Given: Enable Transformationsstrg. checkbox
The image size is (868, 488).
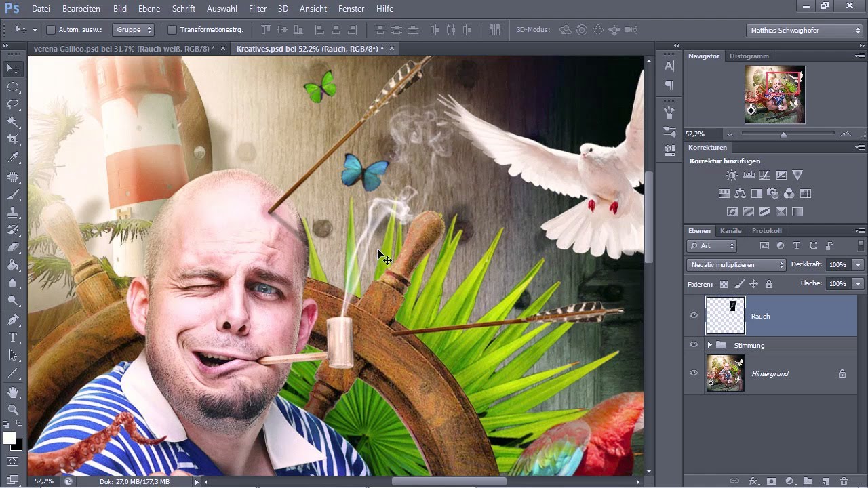Looking at the screenshot, I should [x=172, y=30].
